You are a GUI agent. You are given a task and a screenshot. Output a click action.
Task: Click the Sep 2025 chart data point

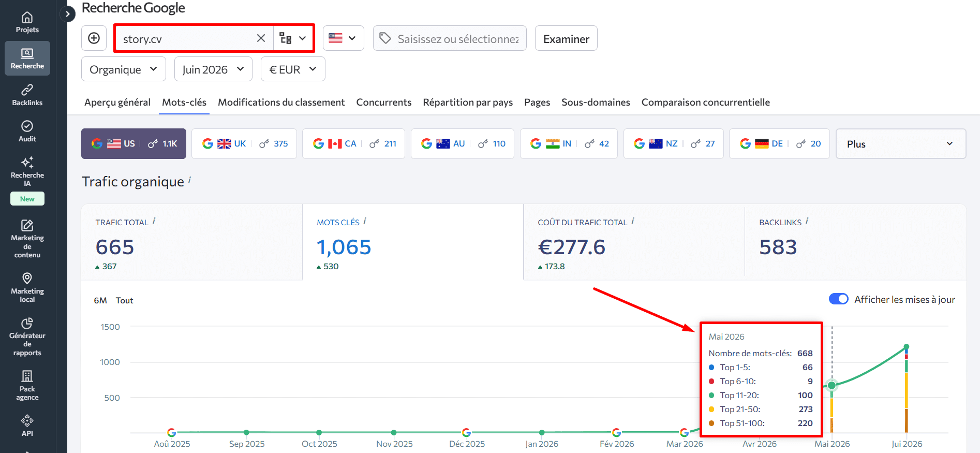(246, 432)
